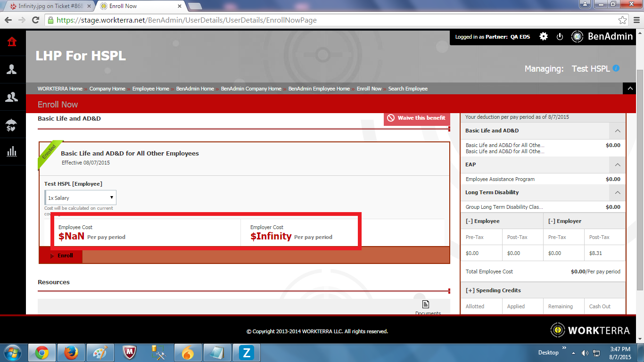
Task: Click Group Long Term Disability row
Action: tap(543, 207)
